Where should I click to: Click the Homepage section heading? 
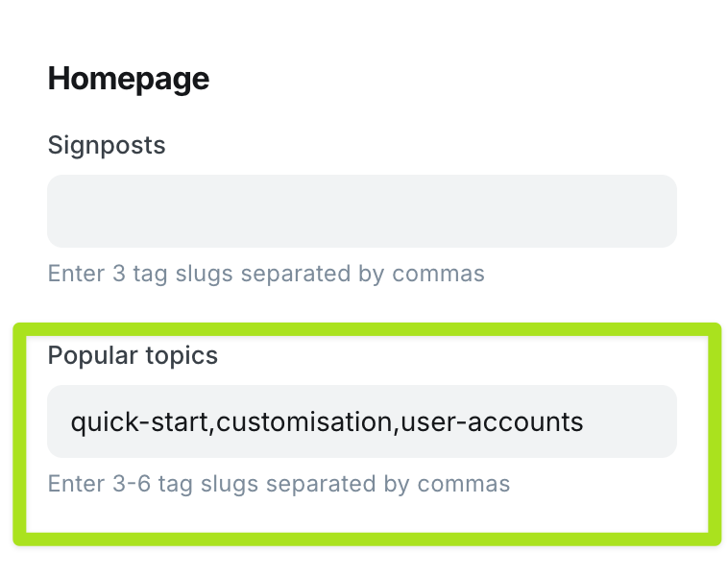point(128,78)
